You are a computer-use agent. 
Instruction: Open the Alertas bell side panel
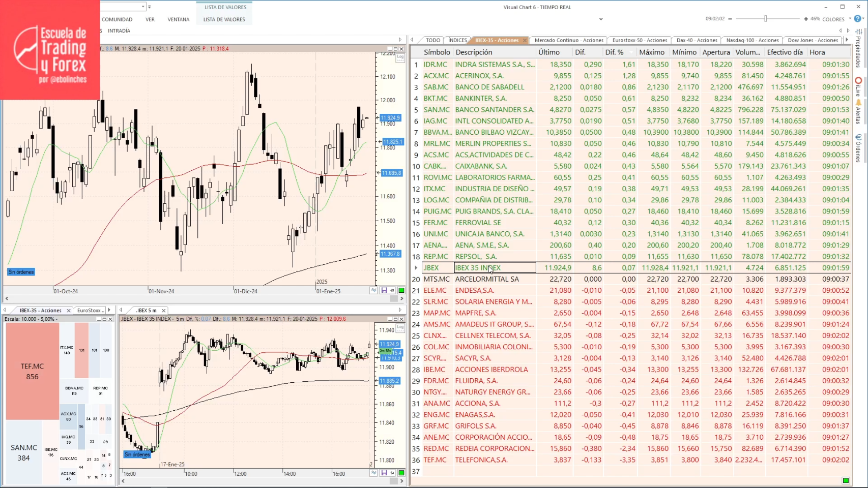point(858,112)
